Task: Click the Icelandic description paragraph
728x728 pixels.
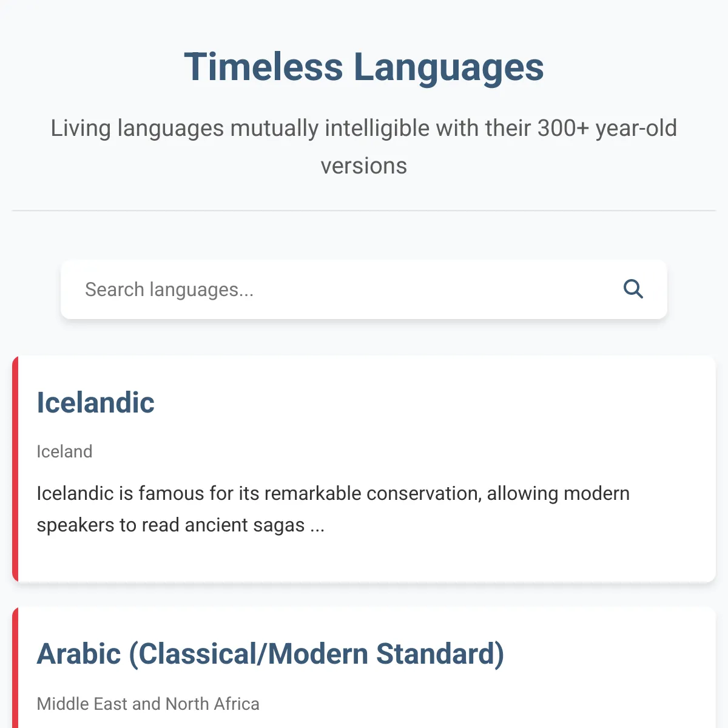Action: point(333,509)
